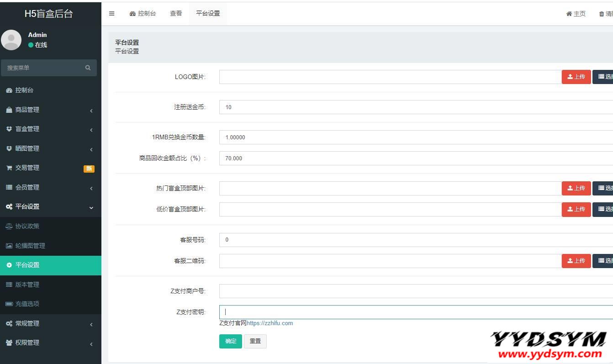This screenshot has width=613, height=364.
Task: Click the 协议政策 scale icon
Action: pyautogui.click(x=9, y=226)
